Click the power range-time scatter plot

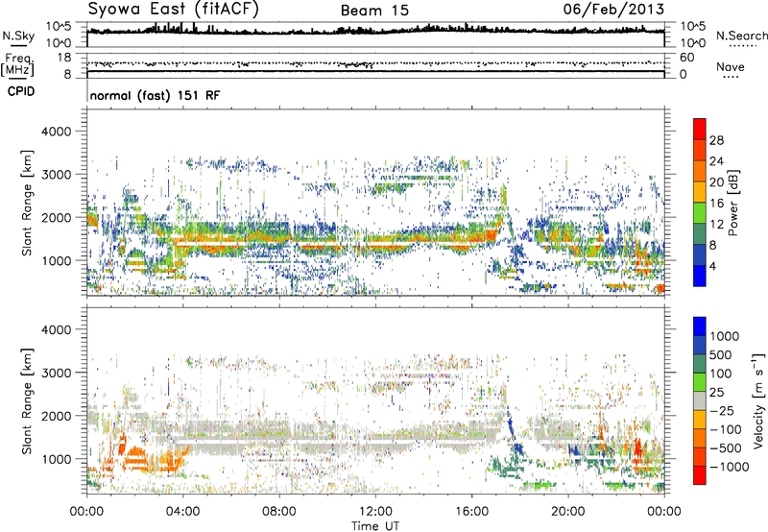(375, 203)
